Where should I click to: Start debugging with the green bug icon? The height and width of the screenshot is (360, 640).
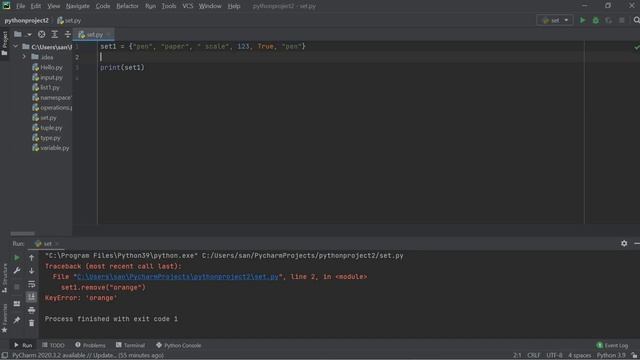596,20
